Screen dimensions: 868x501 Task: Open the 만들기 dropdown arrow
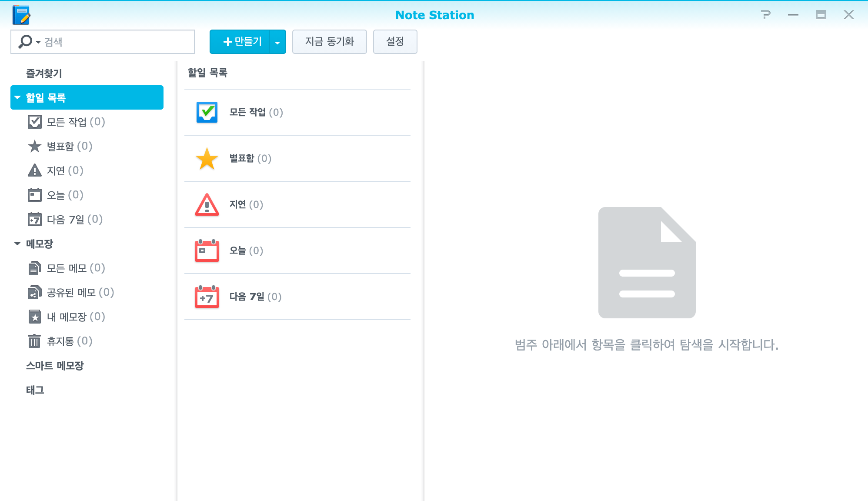277,42
